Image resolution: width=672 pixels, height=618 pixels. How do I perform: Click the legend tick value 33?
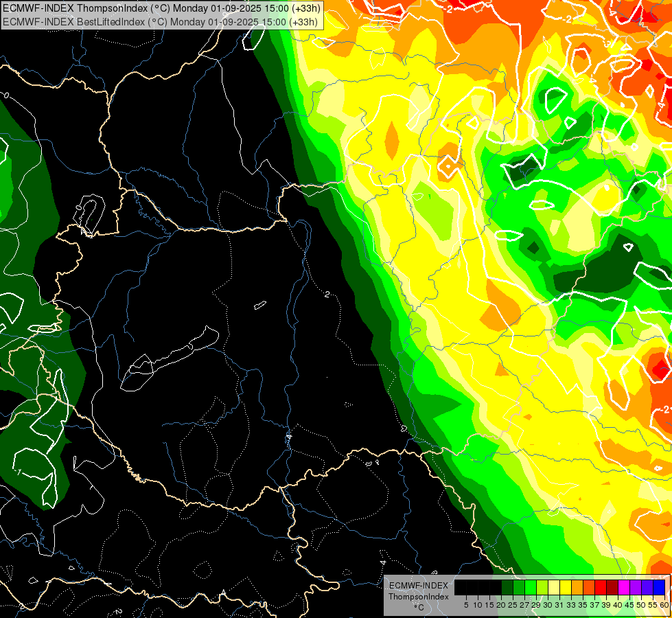[571, 605]
